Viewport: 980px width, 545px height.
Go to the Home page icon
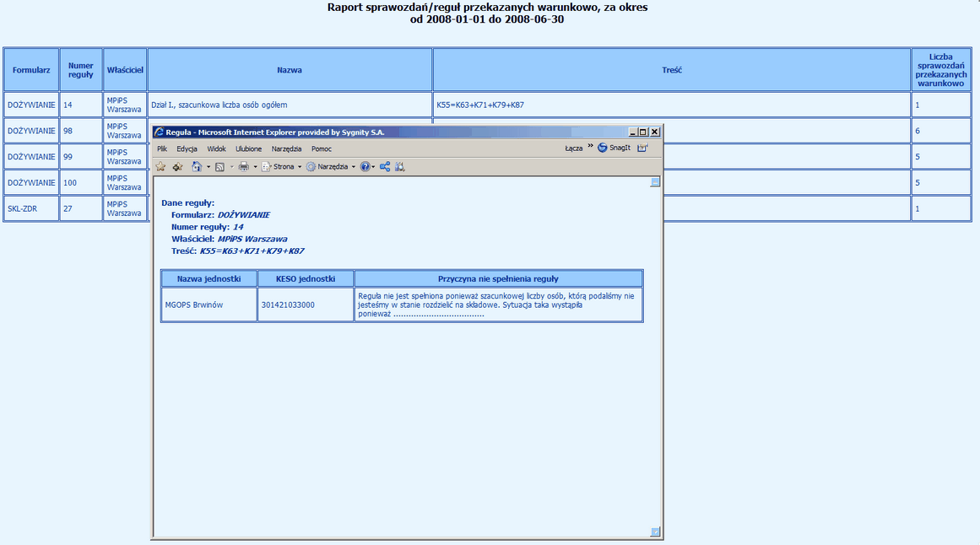[x=196, y=167]
